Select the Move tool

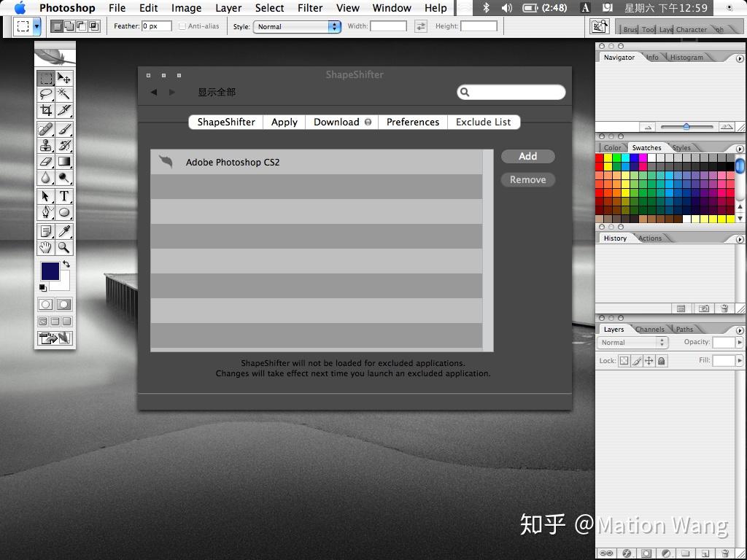click(x=64, y=77)
